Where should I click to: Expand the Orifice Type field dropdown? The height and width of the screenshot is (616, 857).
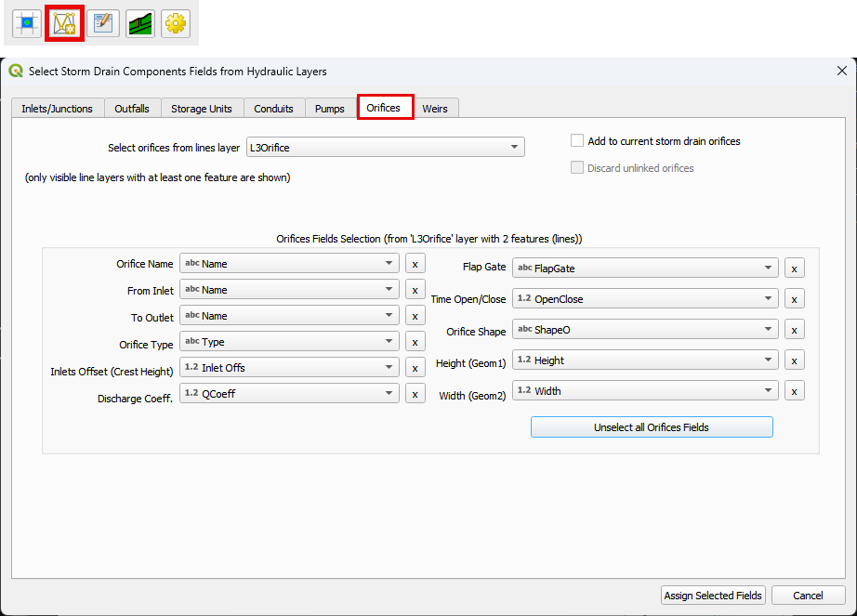[x=289, y=342]
